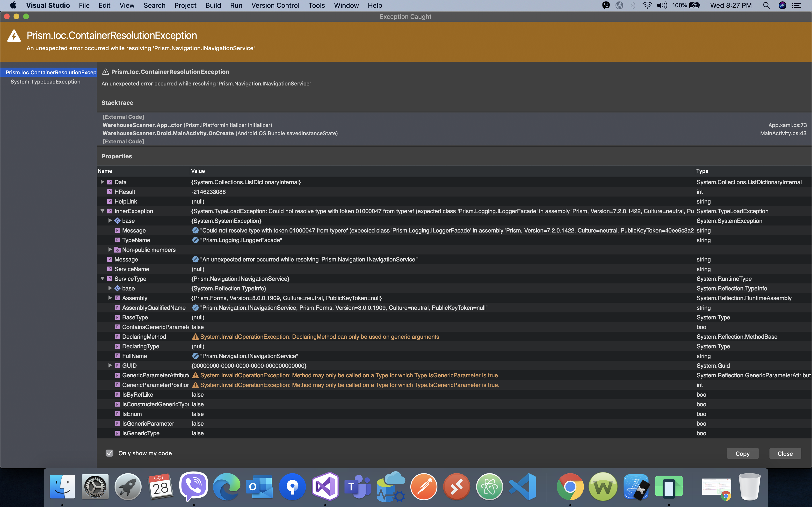The height and width of the screenshot is (507, 812).
Task: Click the Spotlight search icon in menu bar
Action: coord(766,5)
